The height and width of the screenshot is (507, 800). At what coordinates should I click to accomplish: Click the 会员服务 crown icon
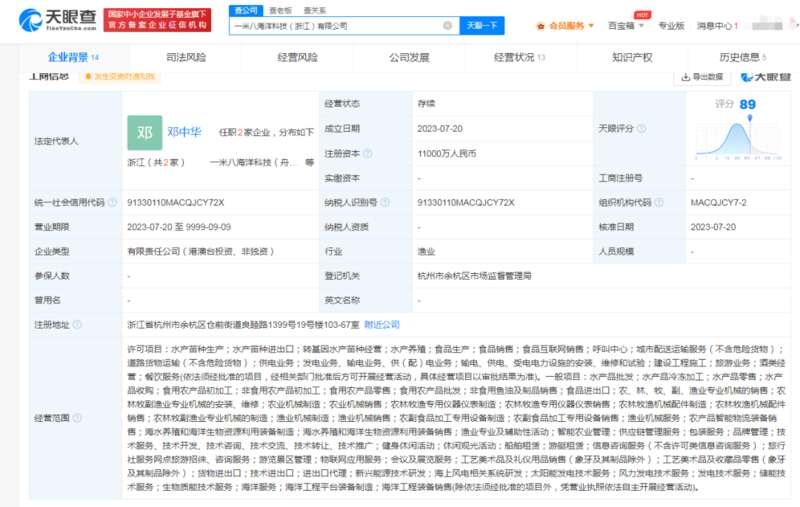[540, 26]
